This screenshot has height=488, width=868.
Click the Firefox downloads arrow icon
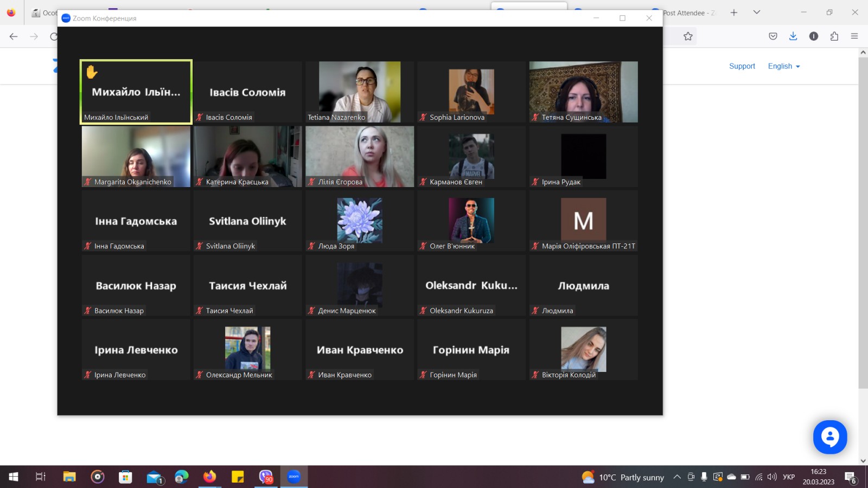click(x=793, y=36)
